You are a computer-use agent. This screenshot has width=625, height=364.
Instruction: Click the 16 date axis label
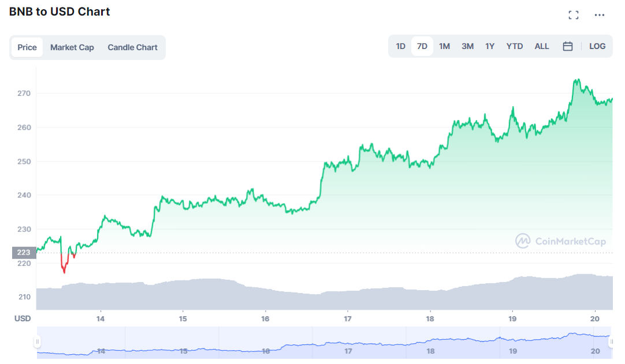click(265, 318)
